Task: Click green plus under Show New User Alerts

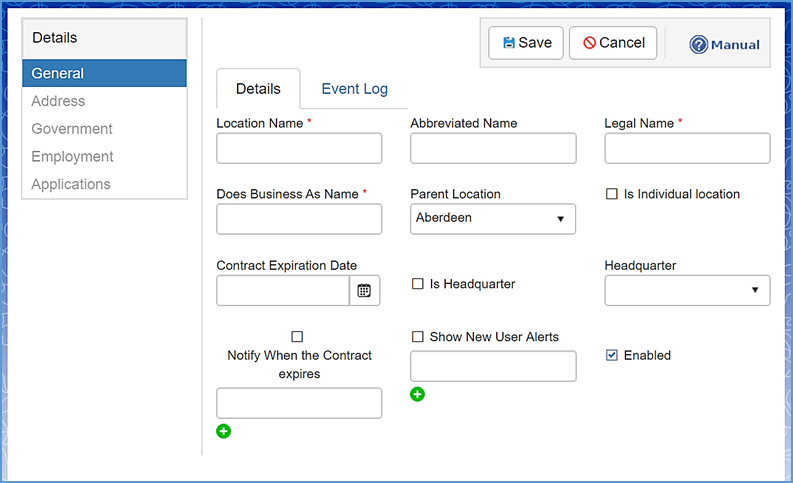Action: pyautogui.click(x=418, y=394)
